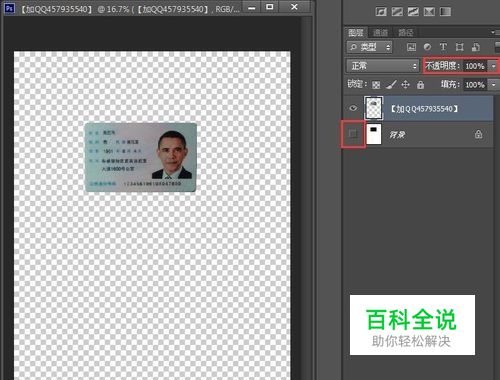This screenshot has width=500, height=380.
Task: Click the Ps icon in document title bar
Action: [9, 8]
